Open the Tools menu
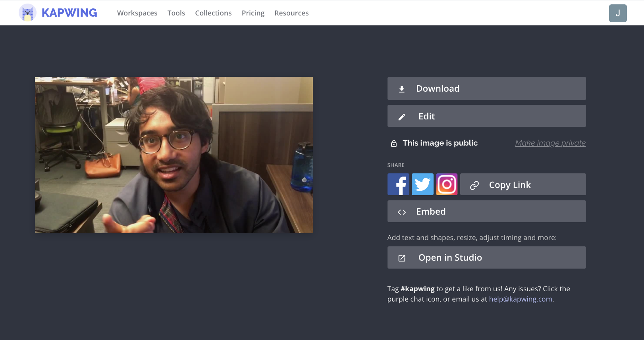644x340 pixels. point(176,13)
